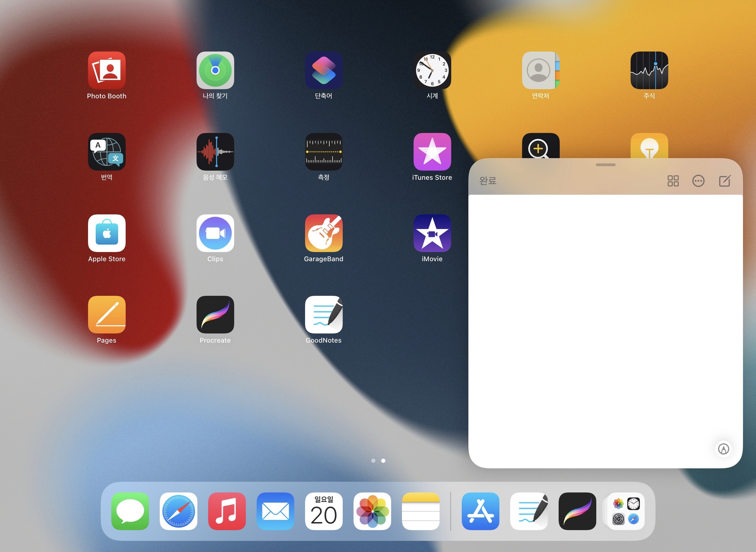
Task: Open the Tips lightbulb app icon
Action: point(649,145)
